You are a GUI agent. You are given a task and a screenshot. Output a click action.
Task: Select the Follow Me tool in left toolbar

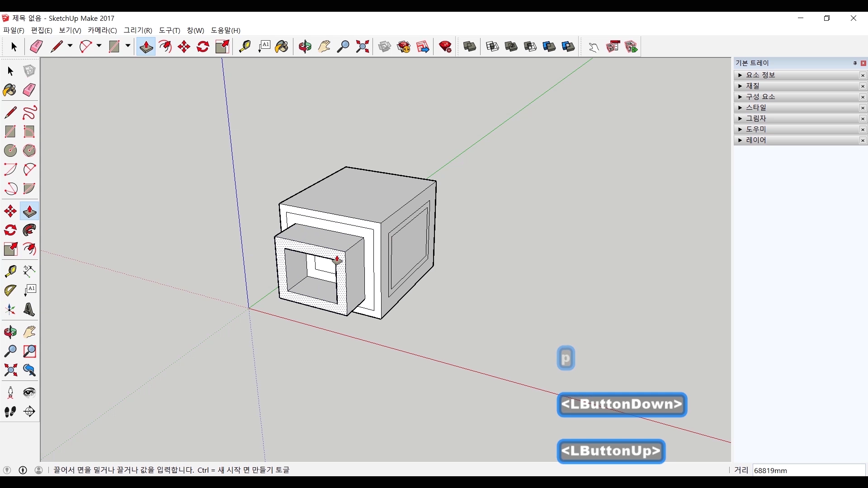[x=29, y=230]
